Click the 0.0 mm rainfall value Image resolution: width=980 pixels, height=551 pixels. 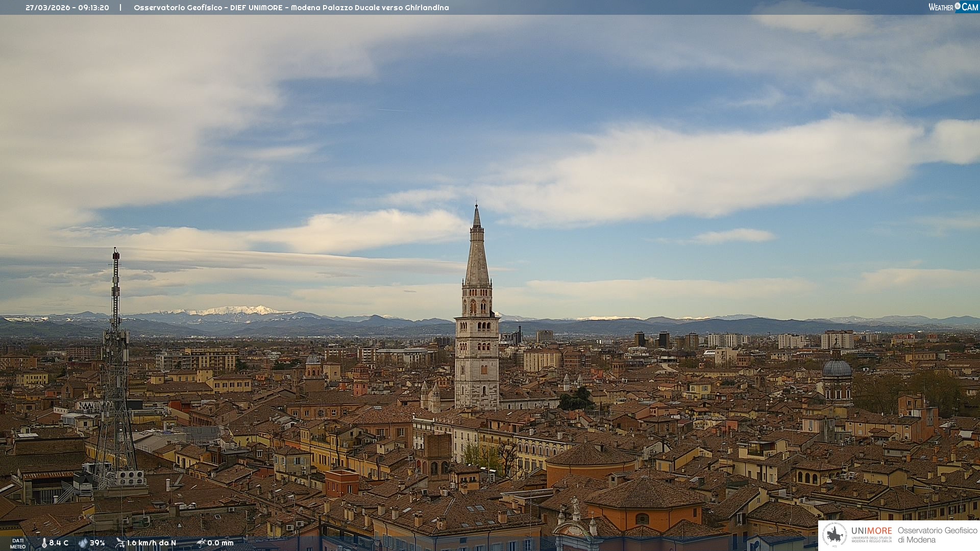[220, 543]
